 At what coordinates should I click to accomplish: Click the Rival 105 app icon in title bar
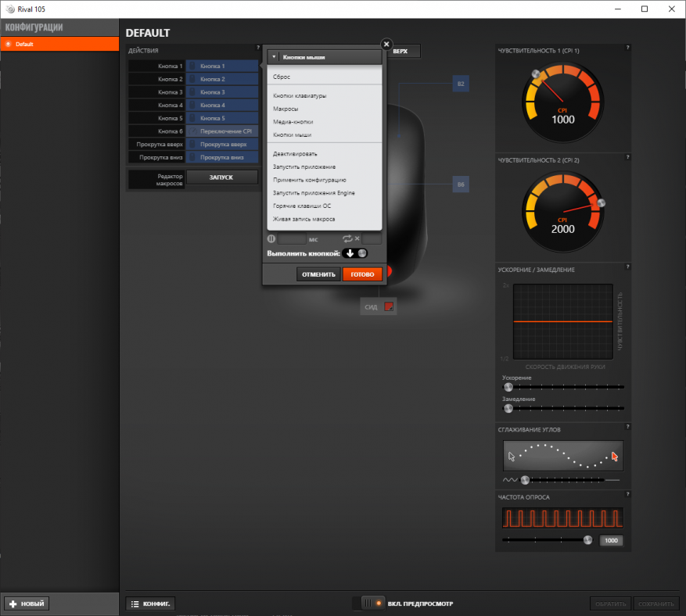point(10,9)
